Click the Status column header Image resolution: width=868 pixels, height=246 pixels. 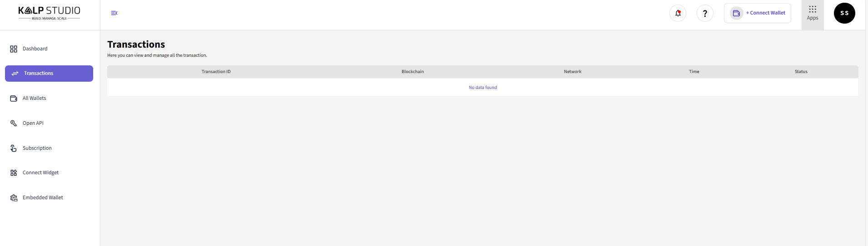click(x=801, y=72)
